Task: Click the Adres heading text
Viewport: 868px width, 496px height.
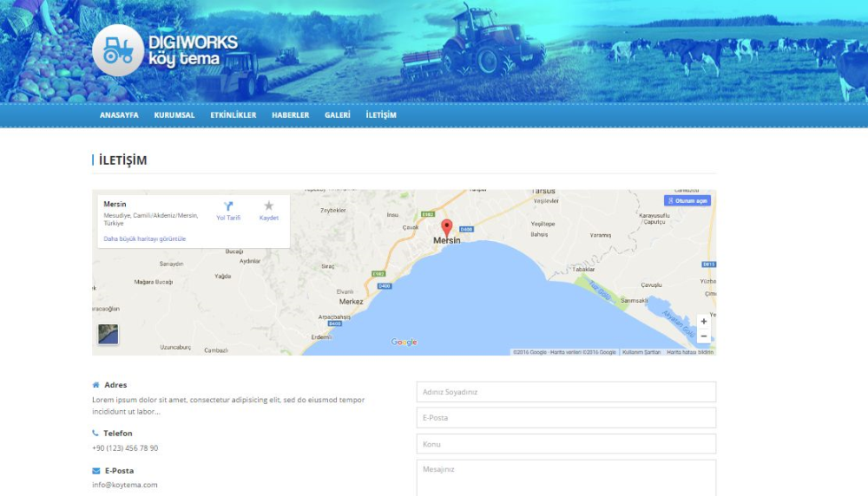Action: [x=115, y=385]
